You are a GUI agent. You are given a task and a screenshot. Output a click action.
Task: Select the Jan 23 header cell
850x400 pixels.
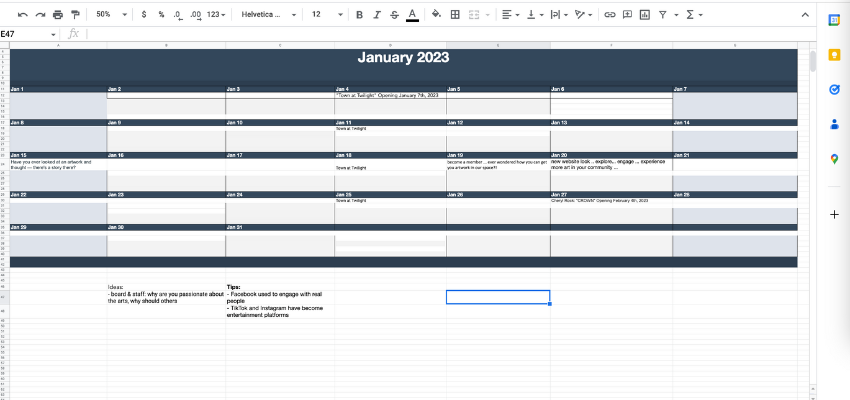click(x=166, y=194)
